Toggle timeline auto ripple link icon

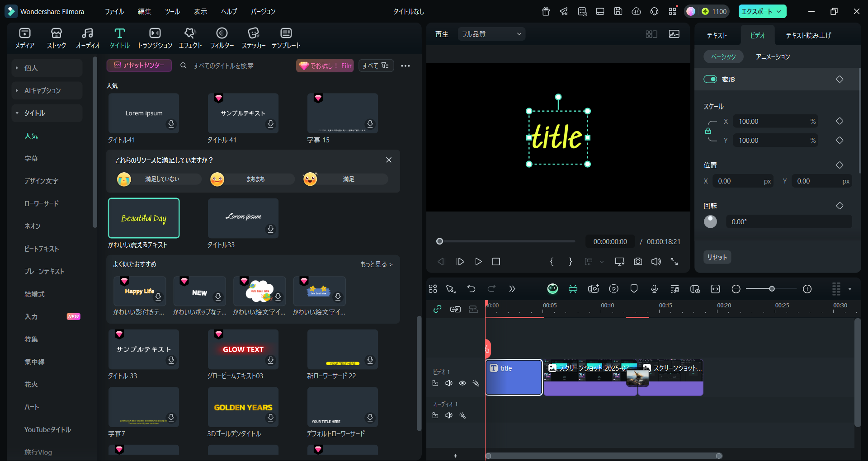tap(437, 309)
